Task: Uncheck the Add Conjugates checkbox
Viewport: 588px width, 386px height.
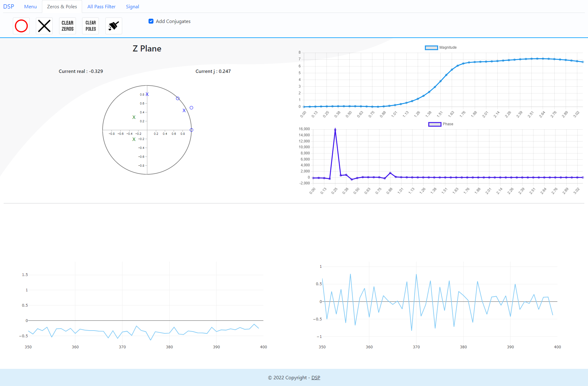Action: [151, 21]
